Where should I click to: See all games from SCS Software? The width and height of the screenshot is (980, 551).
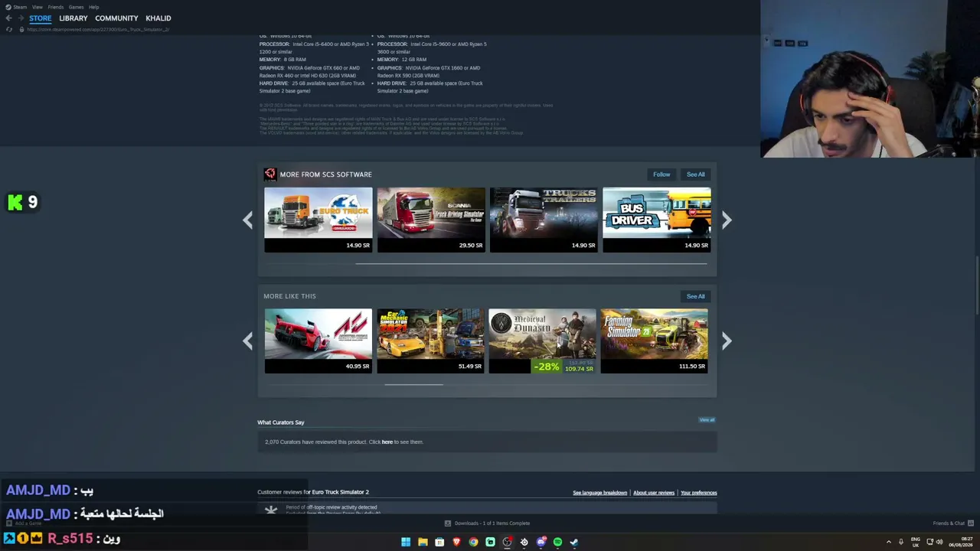click(x=695, y=174)
